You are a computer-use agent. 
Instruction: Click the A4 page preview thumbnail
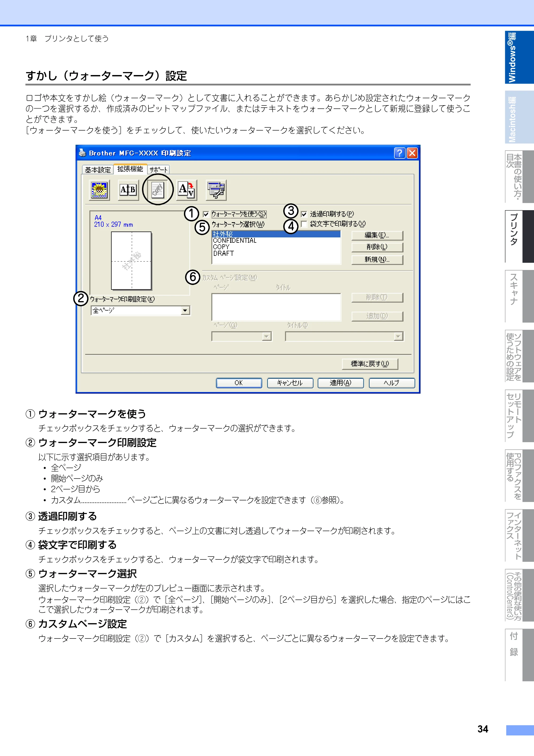(131, 260)
